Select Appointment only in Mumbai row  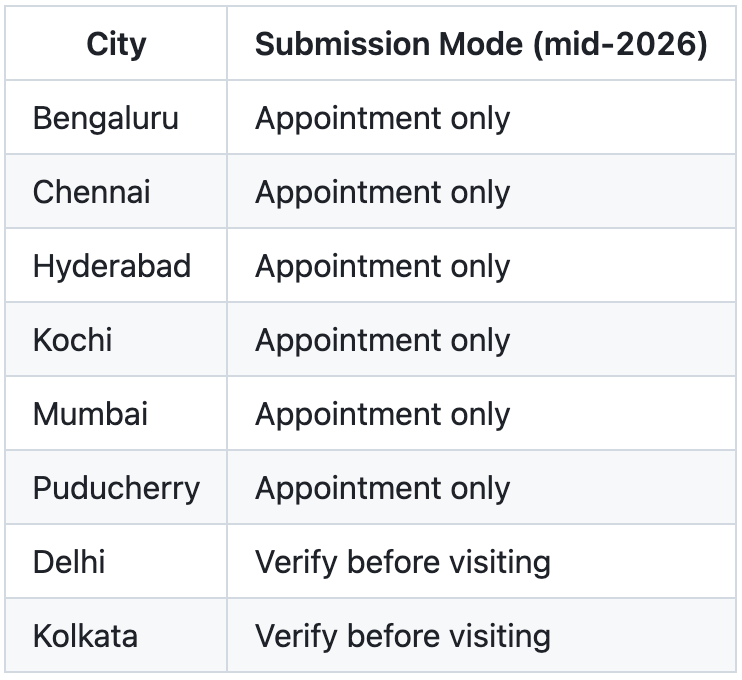coord(382,414)
